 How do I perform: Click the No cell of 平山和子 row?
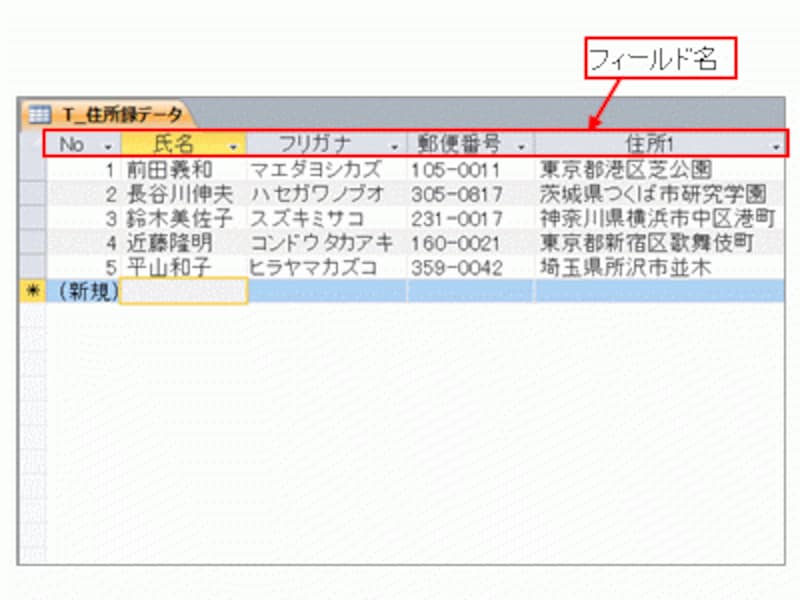pyautogui.click(x=84, y=267)
